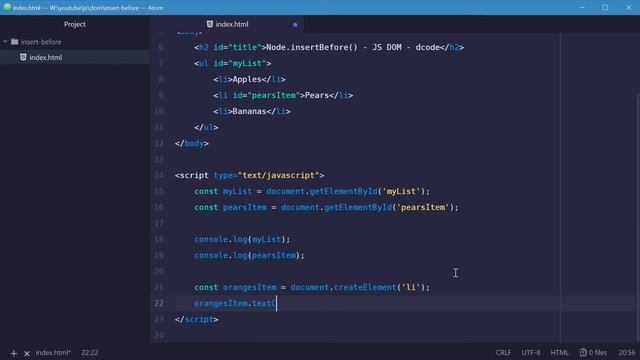Viewport: 640px width, 360px height.
Task: Maximize the Atom window
Action: [605, 7]
